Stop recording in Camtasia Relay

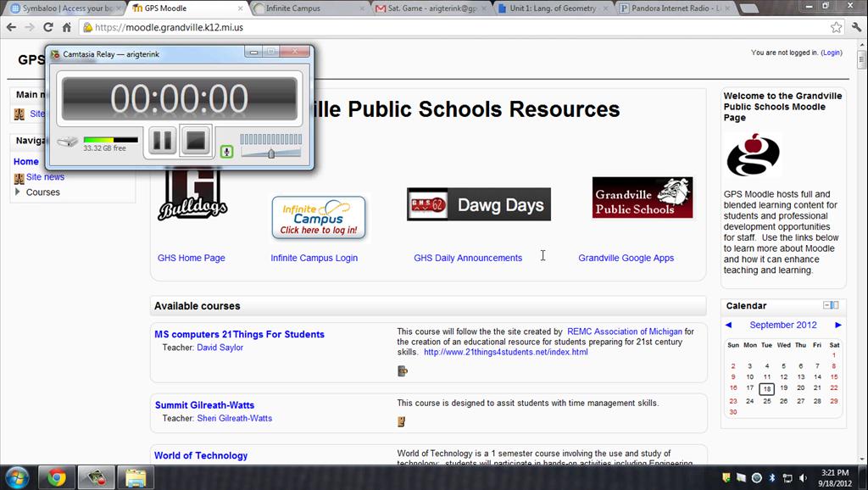(196, 141)
